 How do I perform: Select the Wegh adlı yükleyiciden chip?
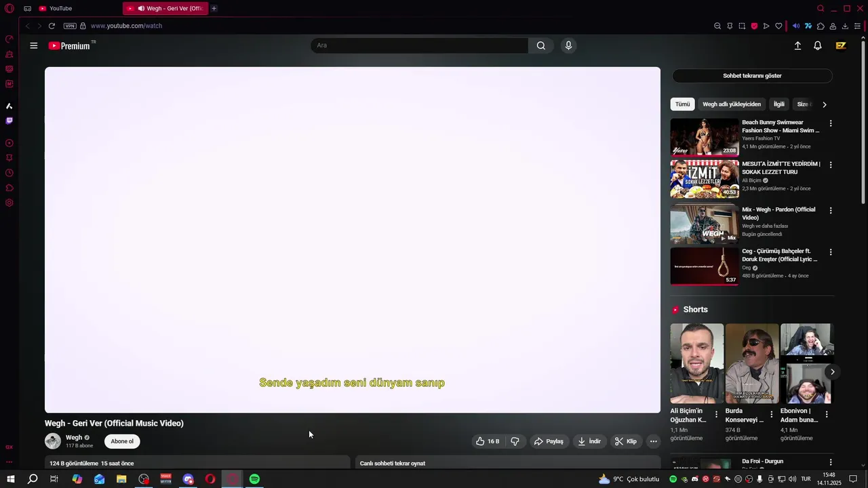point(732,104)
